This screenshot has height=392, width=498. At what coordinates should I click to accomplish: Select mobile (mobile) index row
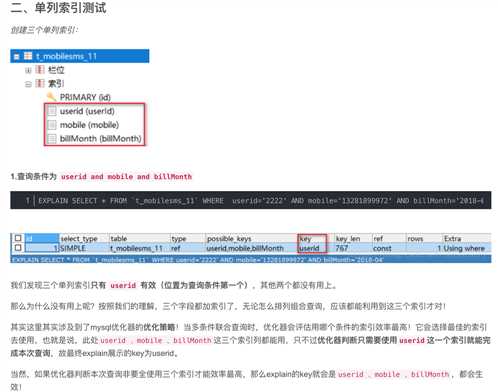(83, 125)
